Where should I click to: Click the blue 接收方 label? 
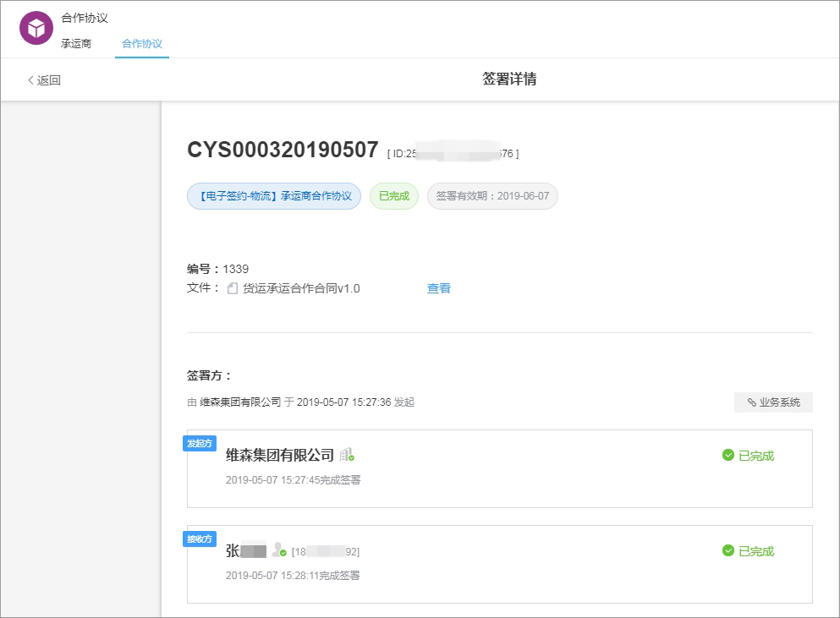coord(200,539)
